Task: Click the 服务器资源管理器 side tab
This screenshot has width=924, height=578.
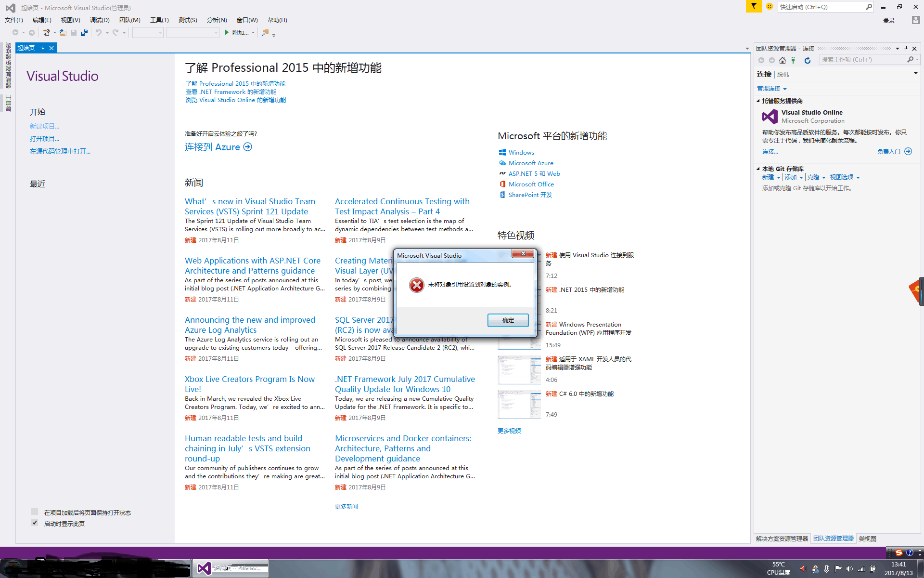Action: click(x=8, y=66)
